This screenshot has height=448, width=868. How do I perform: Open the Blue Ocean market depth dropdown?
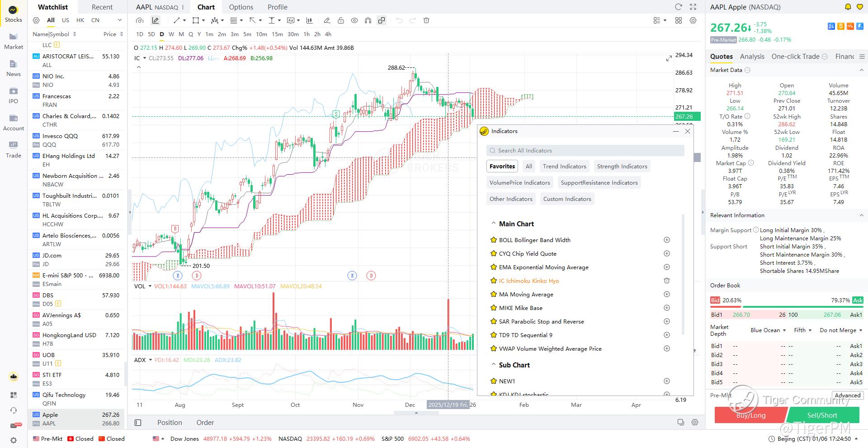click(x=768, y=330)
